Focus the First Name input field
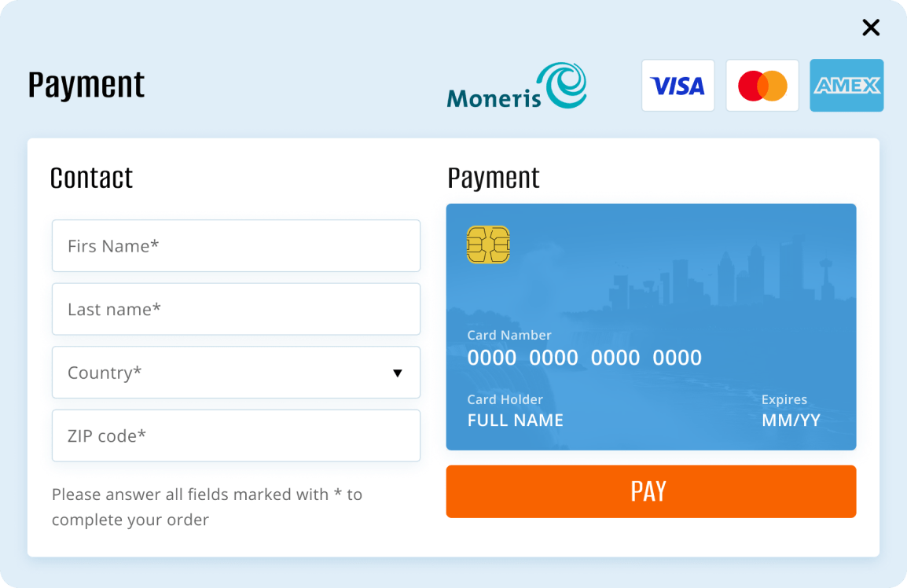The width and height of the screenshot is (907, 588). 236,246
